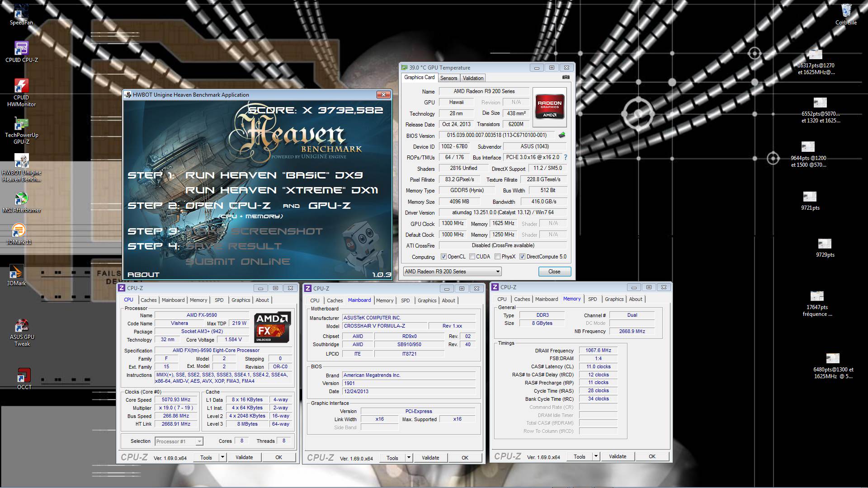Screen dimensions: 868x488
Task: Click the Core Speed value field
Action: pyautogui.click(x=176, y=400)
